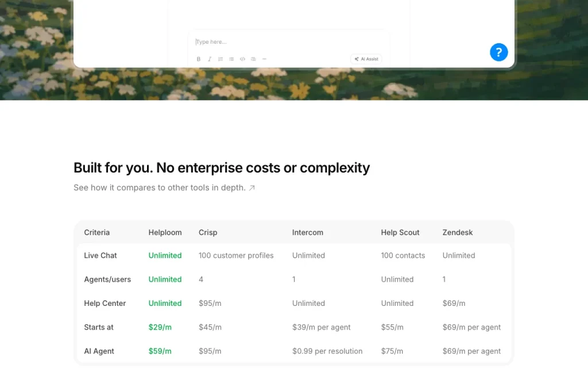This screenshot has height=368, width=588.
Task: Click Zendesk's Unlimited Live Chat value
Action: click(459, 255)
